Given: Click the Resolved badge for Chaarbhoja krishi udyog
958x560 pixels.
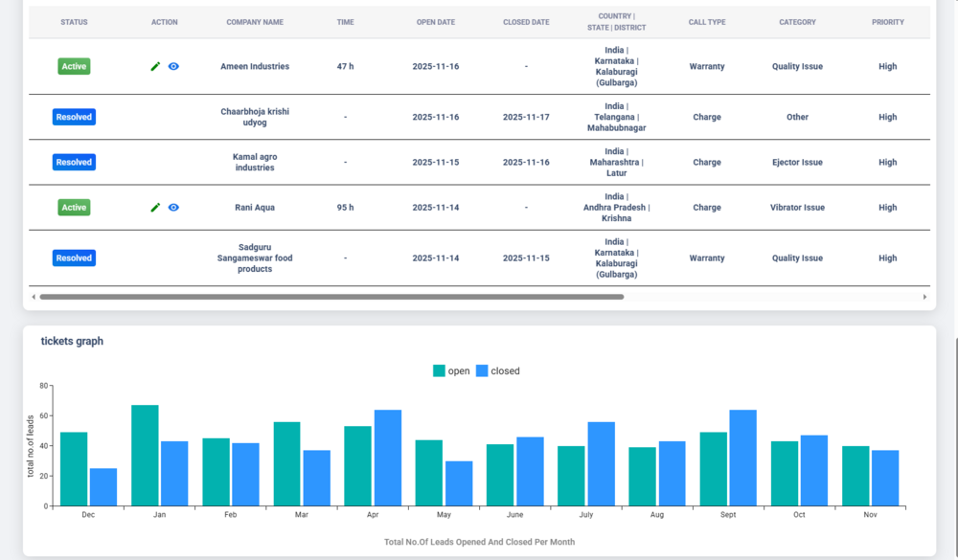Looking at the screenshot, I should (74, 116).
